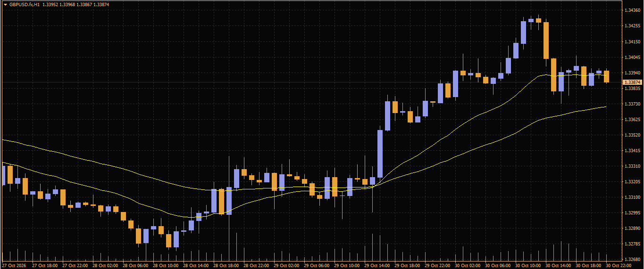Click the 28 Oct 02:00 time axis label
Image resolution: width=644 pixels, height=269 pixels.
click(106, 266)
